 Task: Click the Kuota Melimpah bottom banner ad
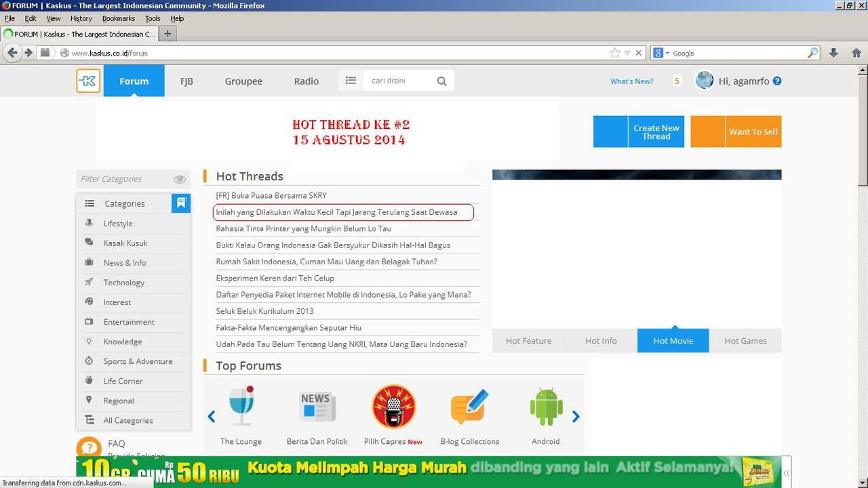[x=429, y=472]
